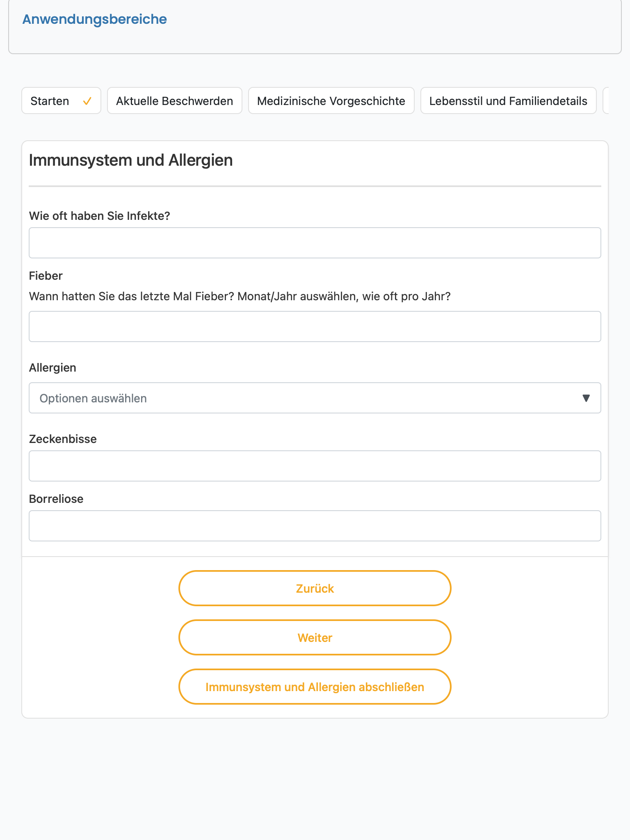Click the 'Allergien' field label
Screen dimensions: 630x840
click(52, 367)
